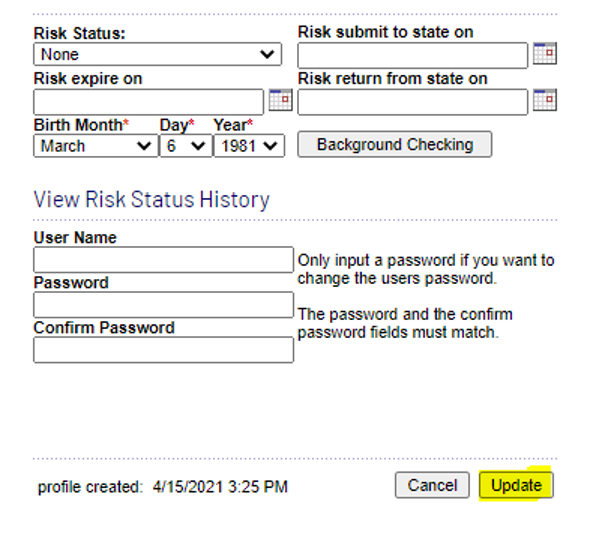Click the Cancel button
This screenshot has height=534, width=606.
tap(432, 486)
